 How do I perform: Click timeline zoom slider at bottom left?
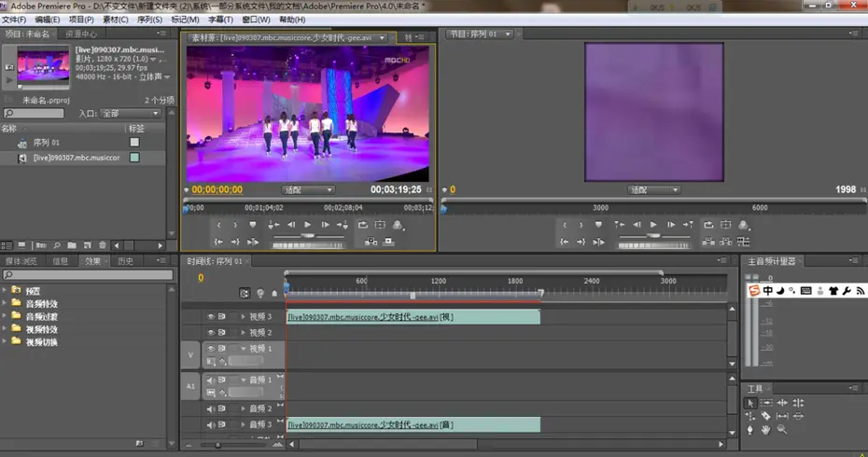pos(217,445)
